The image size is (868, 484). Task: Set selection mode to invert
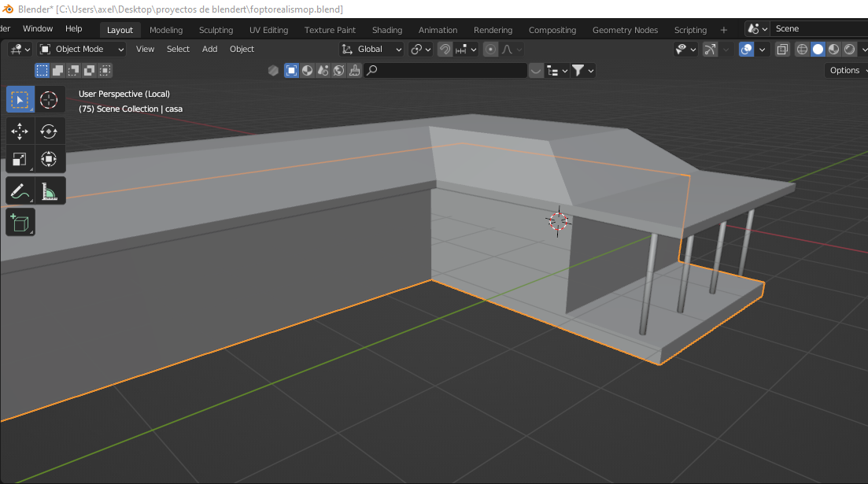(x=89, y=70)
